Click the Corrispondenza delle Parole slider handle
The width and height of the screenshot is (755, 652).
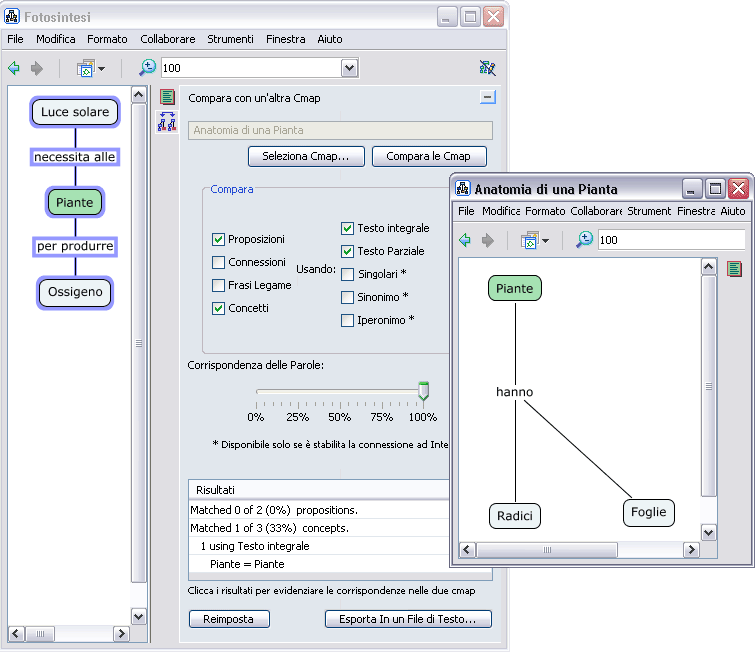point(423,390)
